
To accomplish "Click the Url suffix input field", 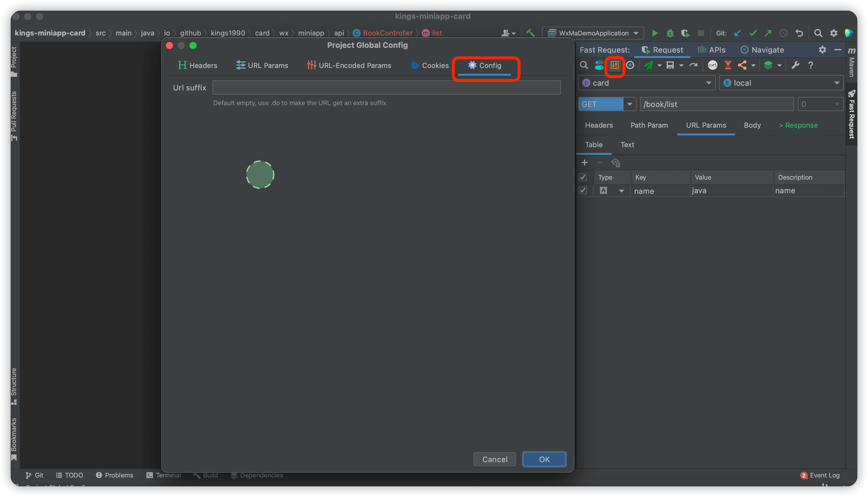I will pos(386,87).
